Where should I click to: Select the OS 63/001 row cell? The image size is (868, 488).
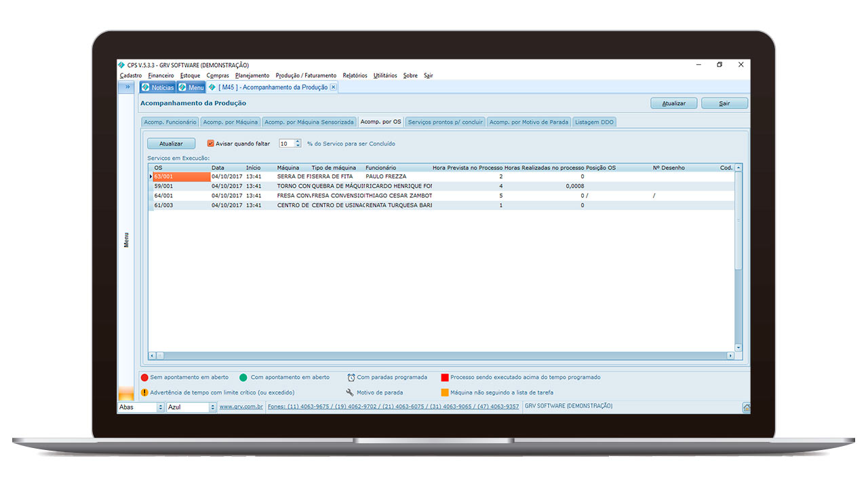point(182,176)
